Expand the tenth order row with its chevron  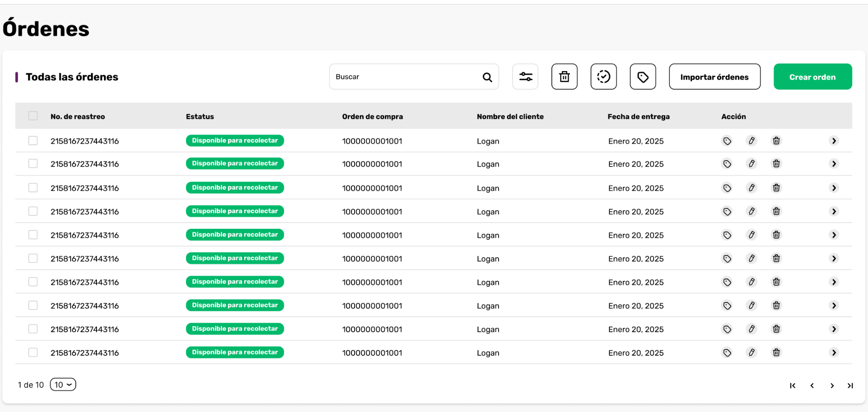[834, 353]
